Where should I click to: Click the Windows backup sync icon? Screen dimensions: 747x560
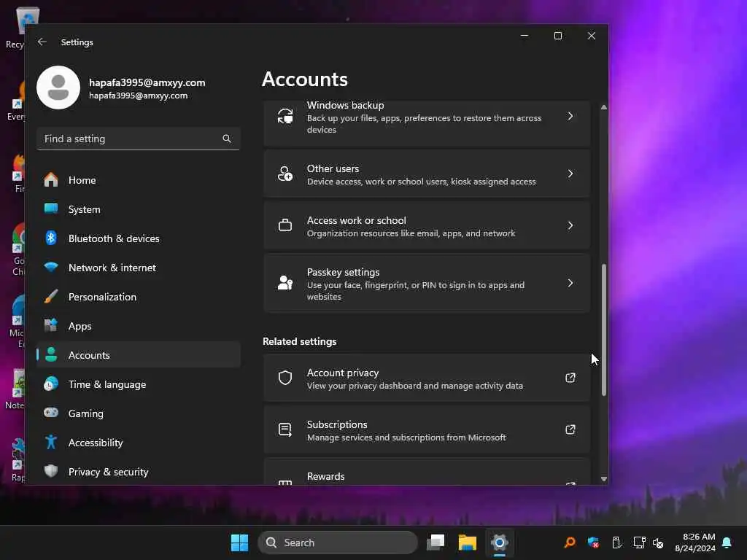[285, 116]
